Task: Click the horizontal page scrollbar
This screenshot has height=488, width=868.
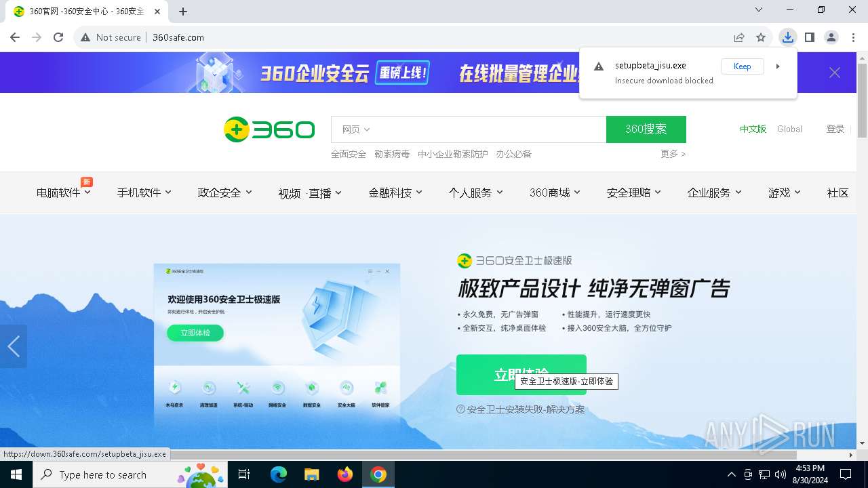Action: [481, 455]
